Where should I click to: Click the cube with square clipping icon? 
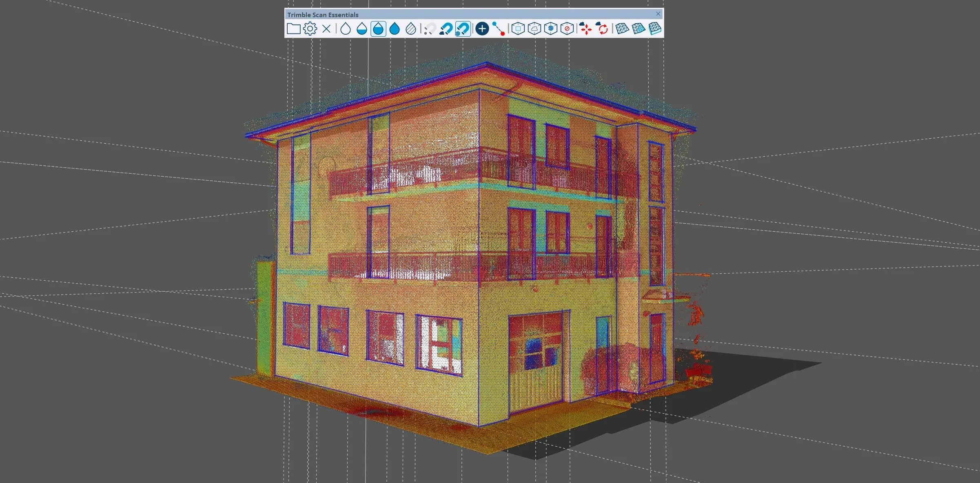tap(518, 29)
